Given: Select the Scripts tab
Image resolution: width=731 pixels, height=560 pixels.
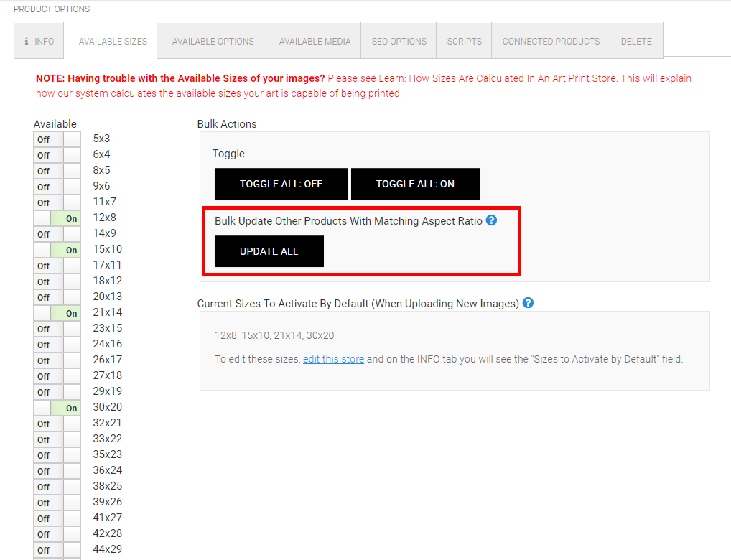Looking at the screenshot, I should coord(464,41).
